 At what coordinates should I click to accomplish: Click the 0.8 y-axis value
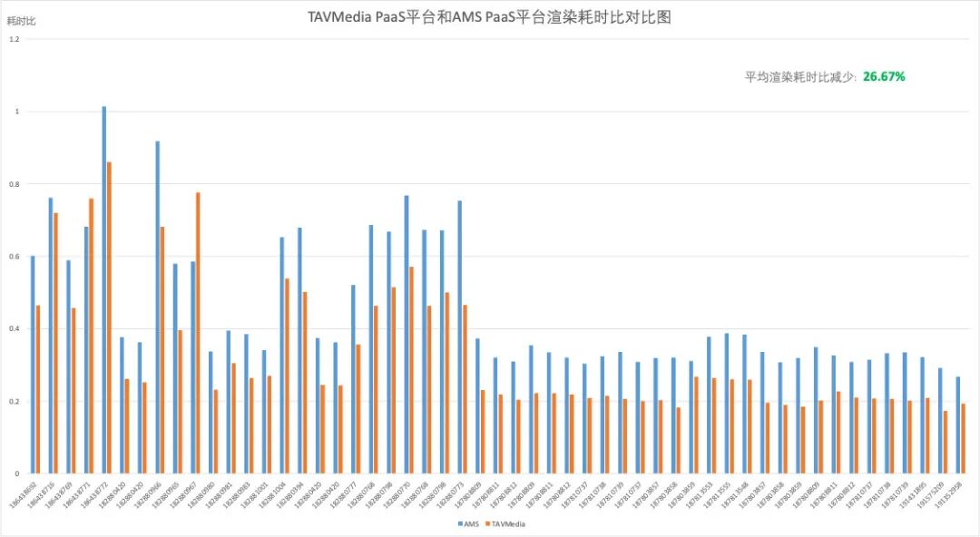coord(15,184)
